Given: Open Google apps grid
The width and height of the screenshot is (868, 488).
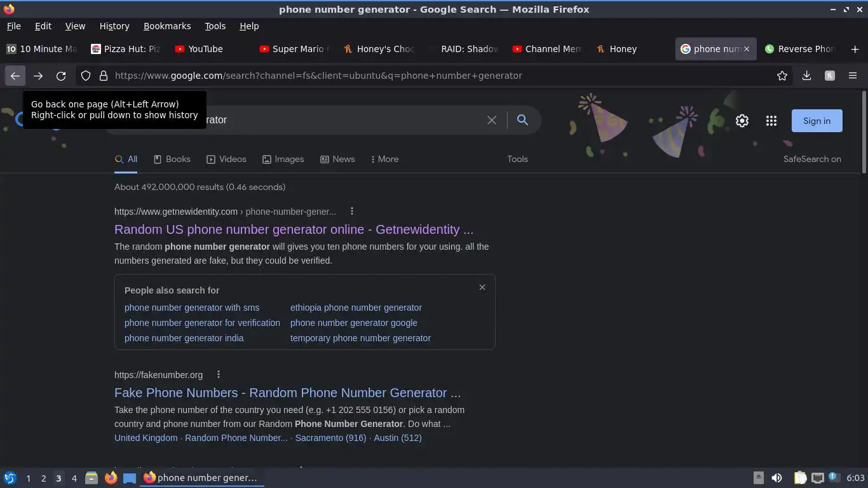Looking at the screenshot, I should [771, 121].
